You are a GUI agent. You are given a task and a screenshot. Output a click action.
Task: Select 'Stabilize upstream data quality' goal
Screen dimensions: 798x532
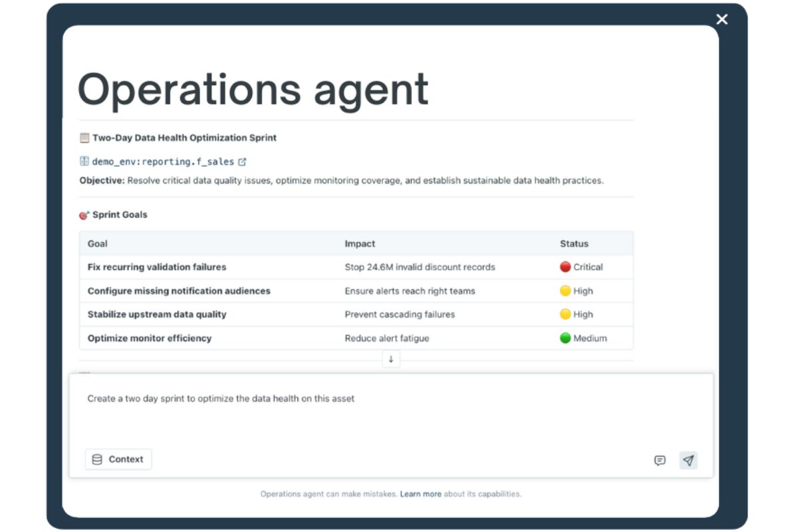pyautogui.click(x=157, y=315)
